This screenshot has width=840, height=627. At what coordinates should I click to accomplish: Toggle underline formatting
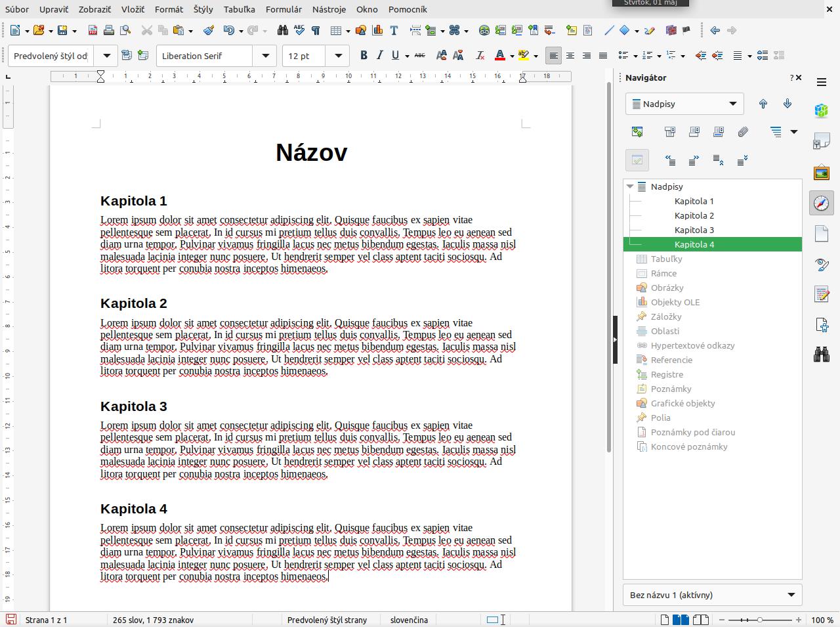click(x=395, y=56)
